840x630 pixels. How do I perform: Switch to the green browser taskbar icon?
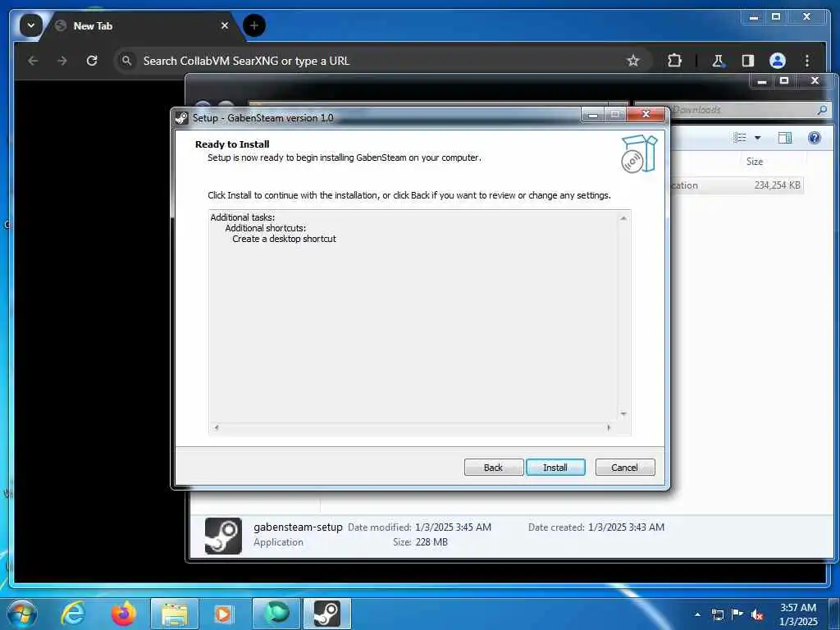[276, 614]
